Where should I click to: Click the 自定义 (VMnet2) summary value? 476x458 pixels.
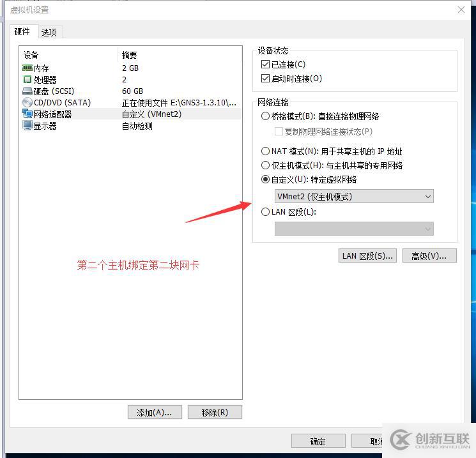coord(151,114)
